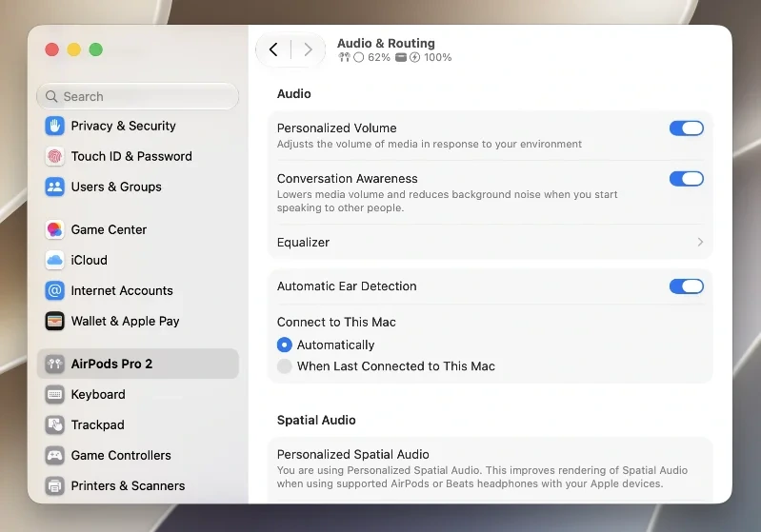Viewport: 761px width, 532px height.
Task: Click the iCloud cloud icon
Action: (55, 260)
